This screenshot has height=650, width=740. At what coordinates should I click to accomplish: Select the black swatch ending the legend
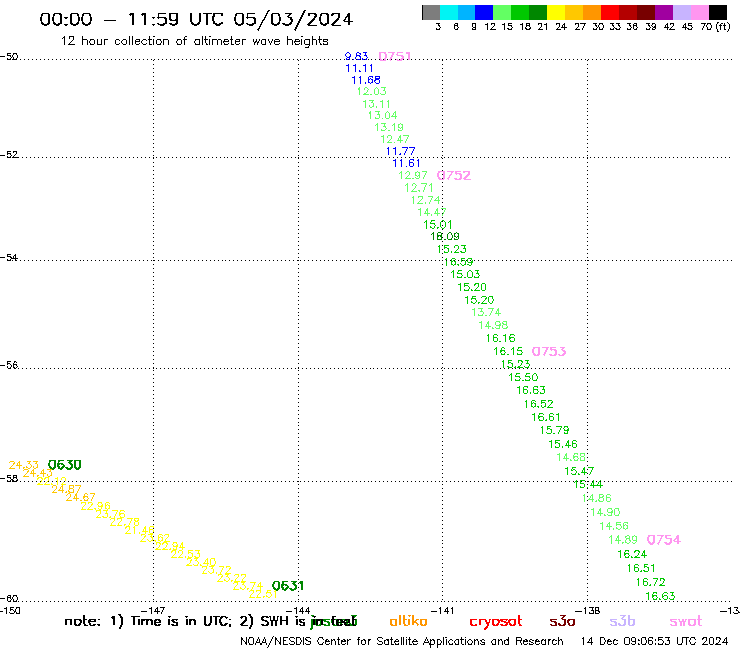coord(718,12)
